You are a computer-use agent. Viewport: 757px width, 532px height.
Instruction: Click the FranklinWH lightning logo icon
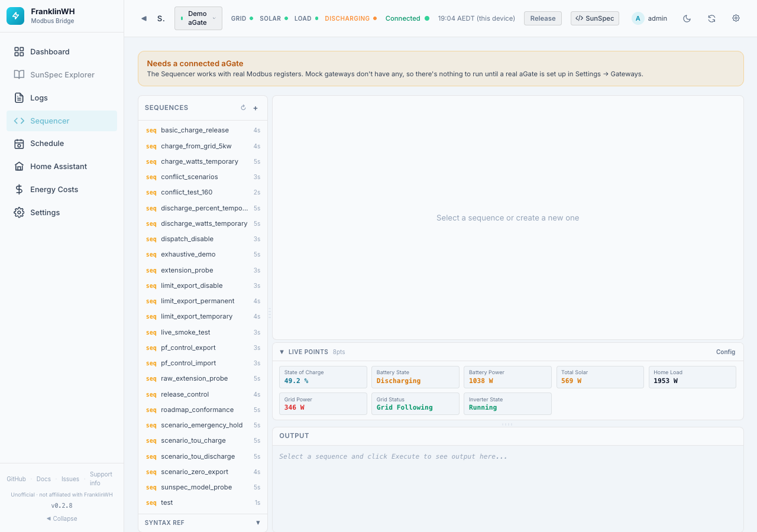16,16
